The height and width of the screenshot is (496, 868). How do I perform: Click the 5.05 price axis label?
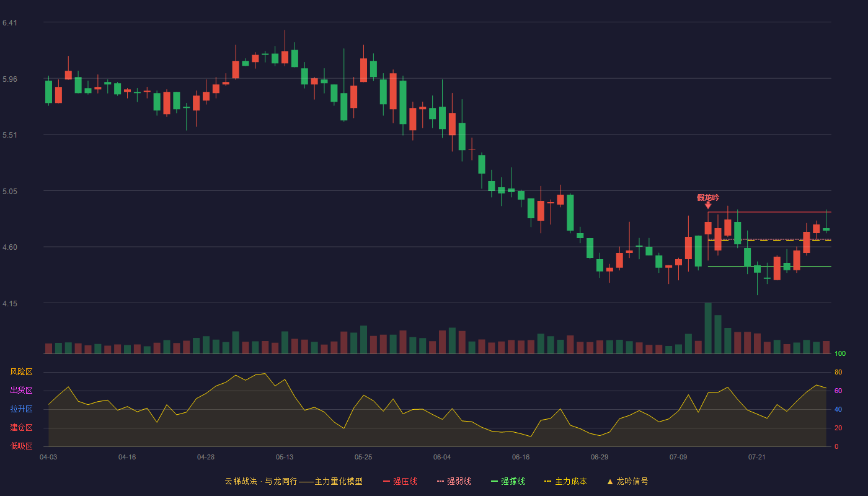[x=10, y=192]
